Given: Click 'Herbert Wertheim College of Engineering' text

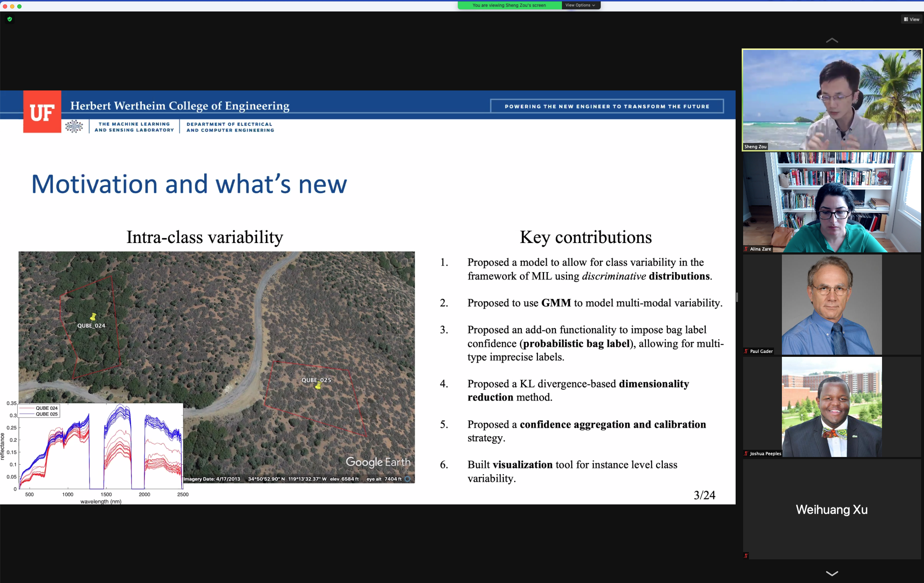Looking at the screenshot, I should [179, 106].
